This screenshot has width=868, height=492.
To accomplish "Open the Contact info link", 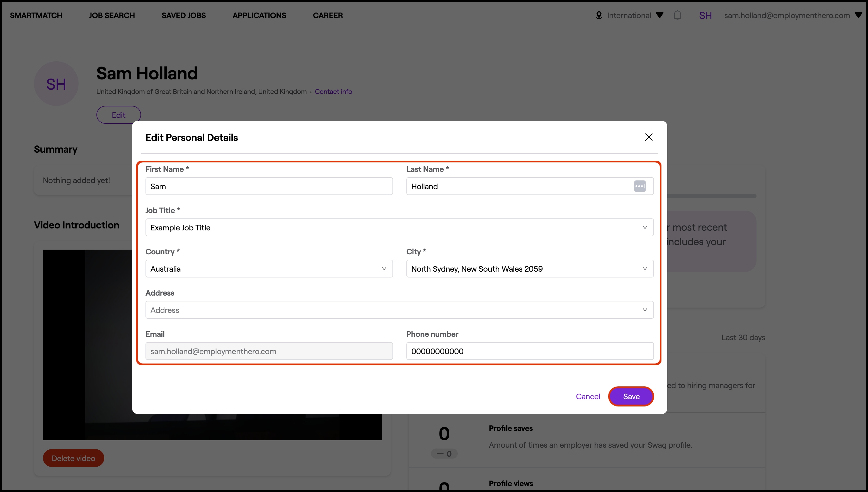I will click(x=333, y=92).
